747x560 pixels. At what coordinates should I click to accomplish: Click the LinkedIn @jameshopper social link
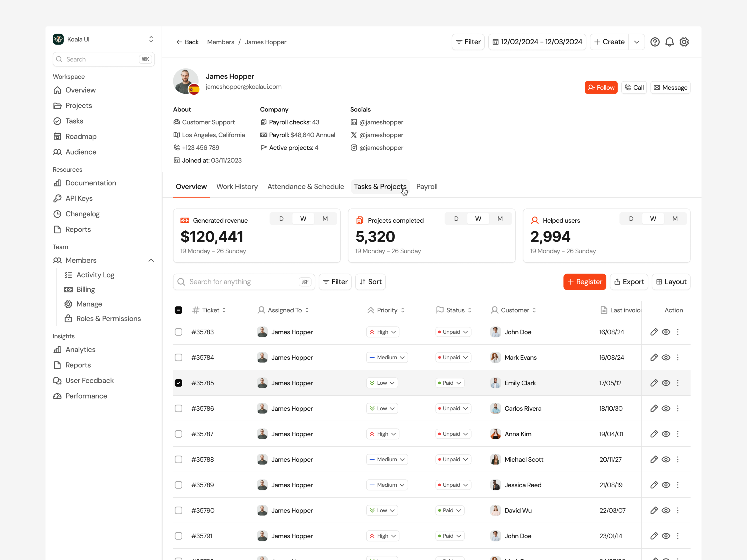click(x=381, y=122)
